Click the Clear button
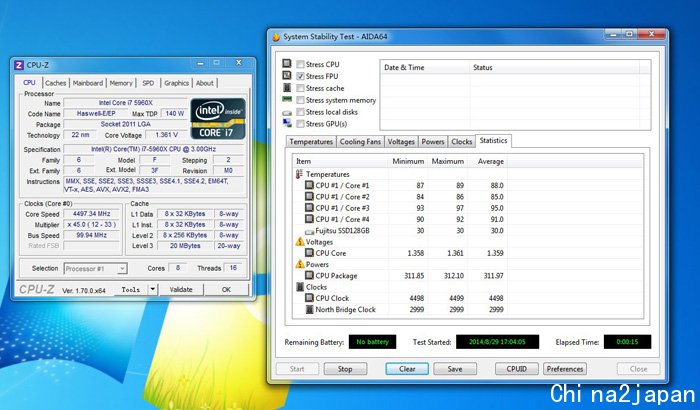 click(407, 369)
